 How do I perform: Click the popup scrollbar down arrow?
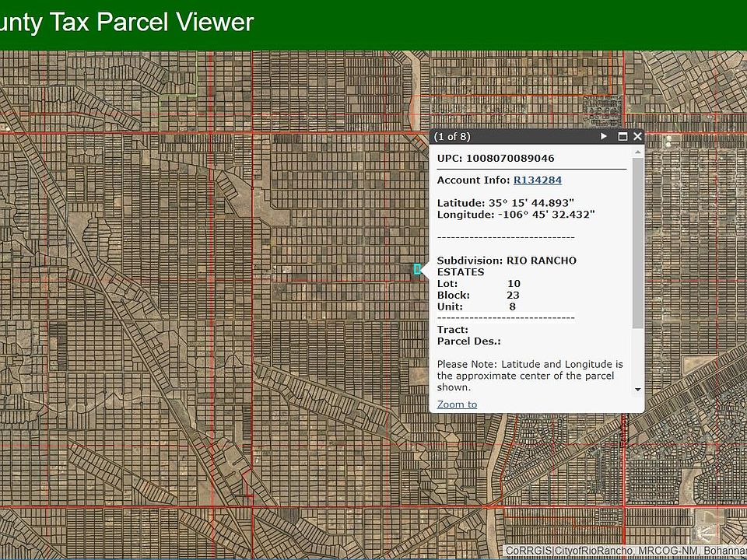[x=638, y=389]
